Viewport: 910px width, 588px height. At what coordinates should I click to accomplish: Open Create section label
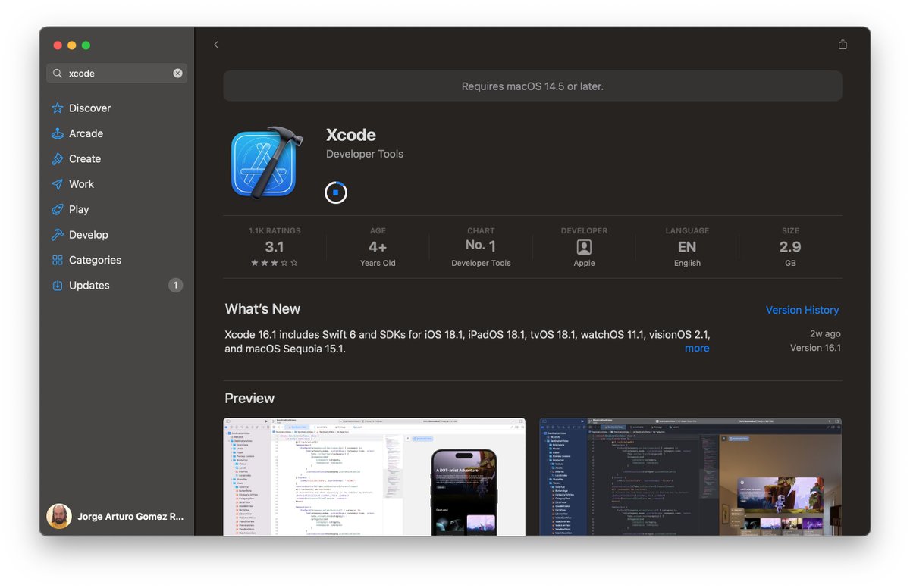(85, 159)
